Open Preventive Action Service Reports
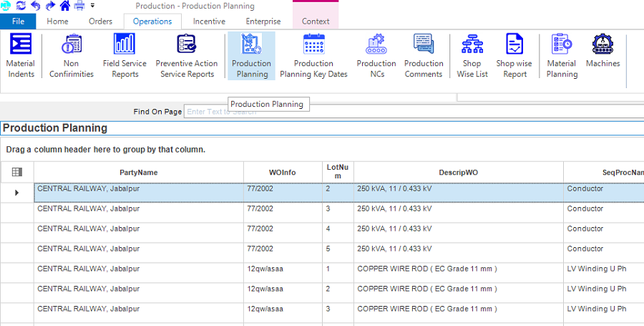Viewport: 644px width, 326px height. tap(186, 56)
